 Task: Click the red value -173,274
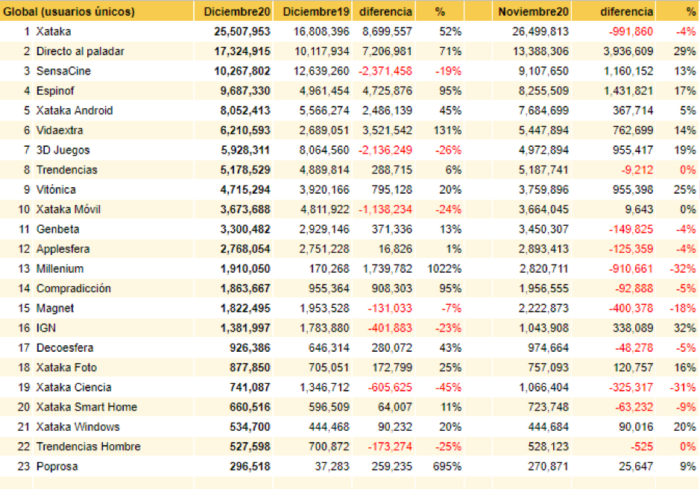[x=390, y=447]
